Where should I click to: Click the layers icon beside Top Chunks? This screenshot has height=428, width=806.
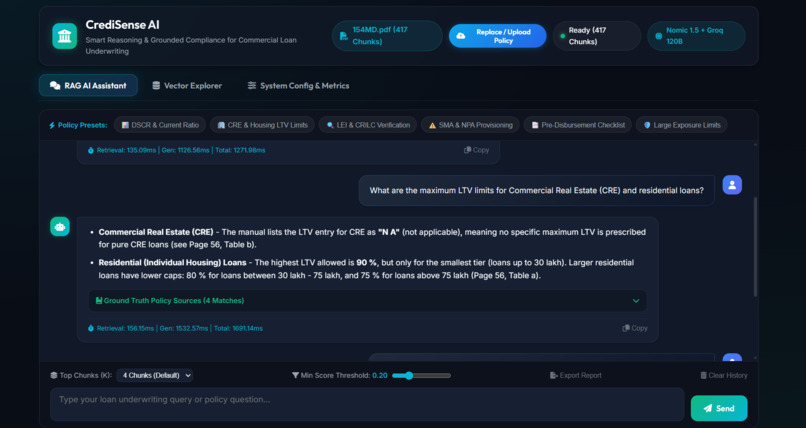coord(53,376)
